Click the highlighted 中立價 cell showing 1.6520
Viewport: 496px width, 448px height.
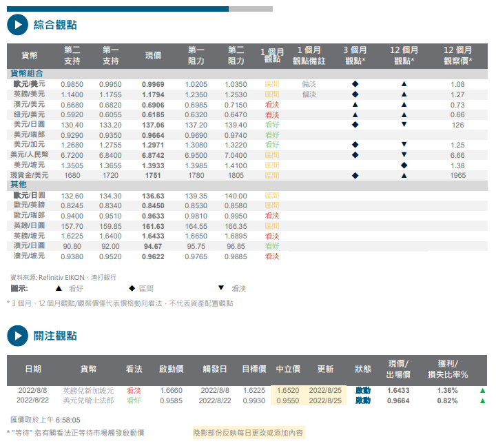tap(288, 390)
